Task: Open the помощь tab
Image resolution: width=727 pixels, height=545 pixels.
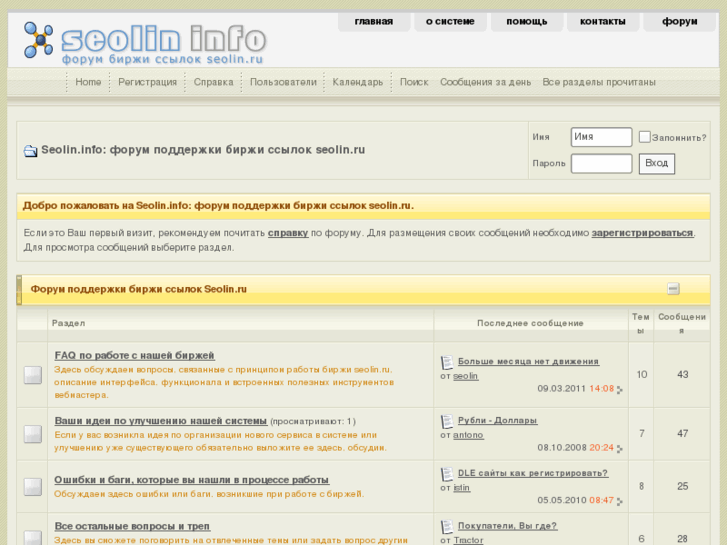Action: (527, 22)
